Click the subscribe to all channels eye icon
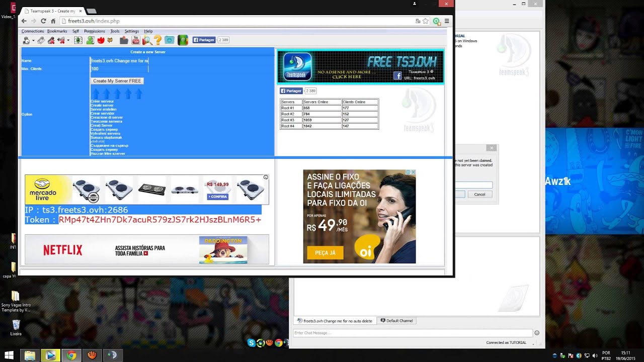Viewport: 644px width, 362px height. pos(78,40)
